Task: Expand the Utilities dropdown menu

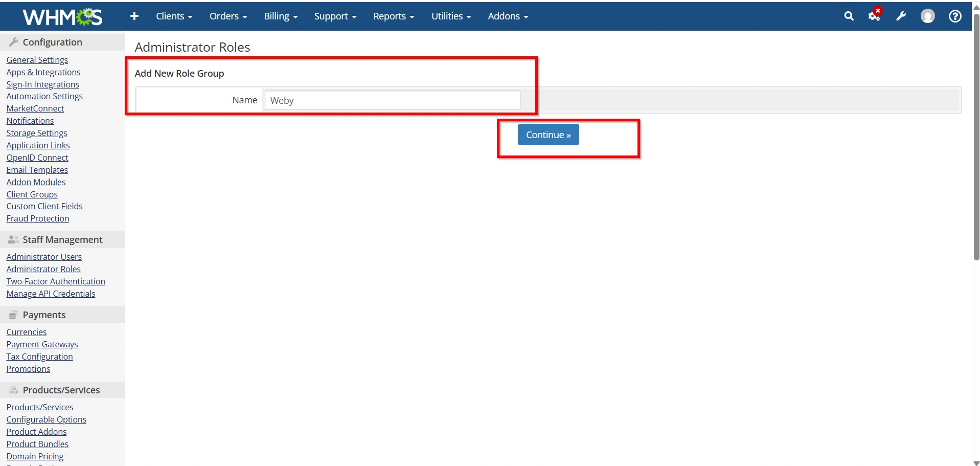Action: (451, 16)
